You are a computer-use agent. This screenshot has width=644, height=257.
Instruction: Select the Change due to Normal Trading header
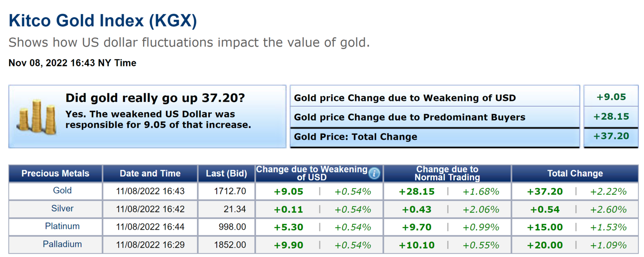(x=447, y=173)
